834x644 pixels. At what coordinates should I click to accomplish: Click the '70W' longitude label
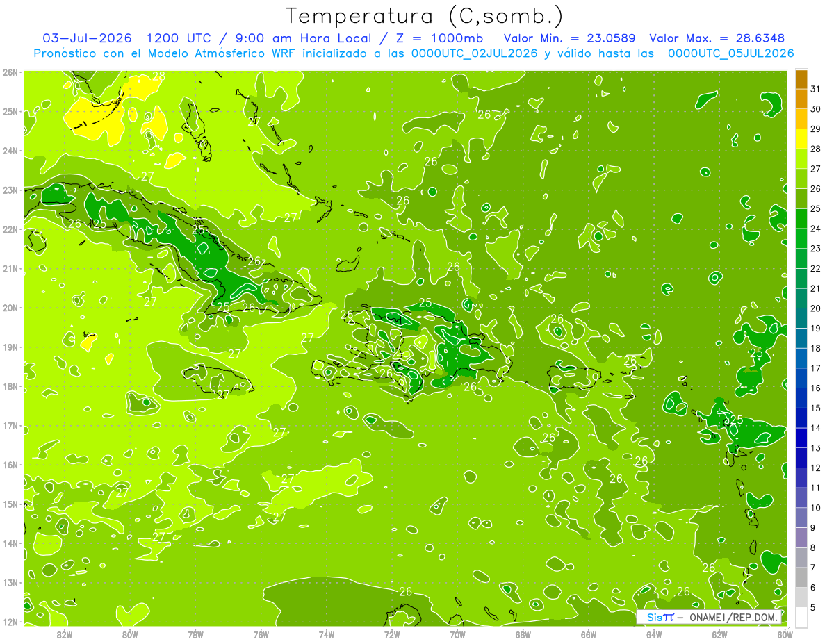457,635
